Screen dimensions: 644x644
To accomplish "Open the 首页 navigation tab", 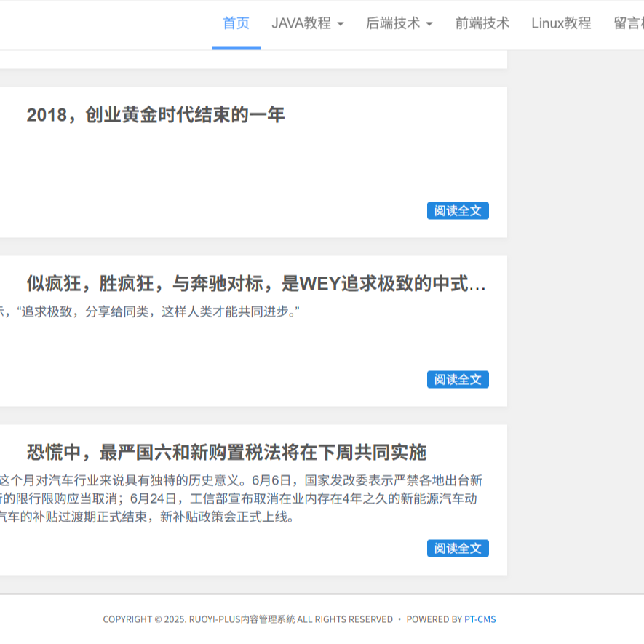I will click(x=236, y=23).
